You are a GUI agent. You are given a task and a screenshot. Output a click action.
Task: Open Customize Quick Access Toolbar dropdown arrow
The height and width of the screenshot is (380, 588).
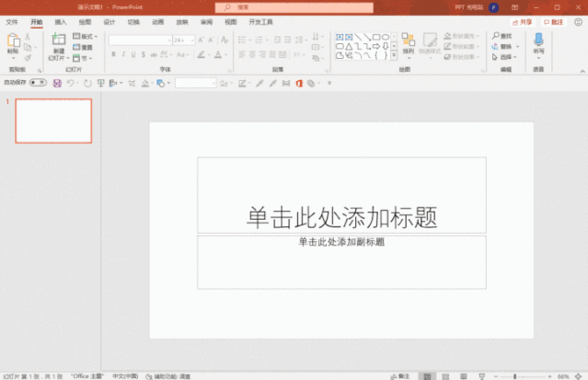tap(329, 83)
